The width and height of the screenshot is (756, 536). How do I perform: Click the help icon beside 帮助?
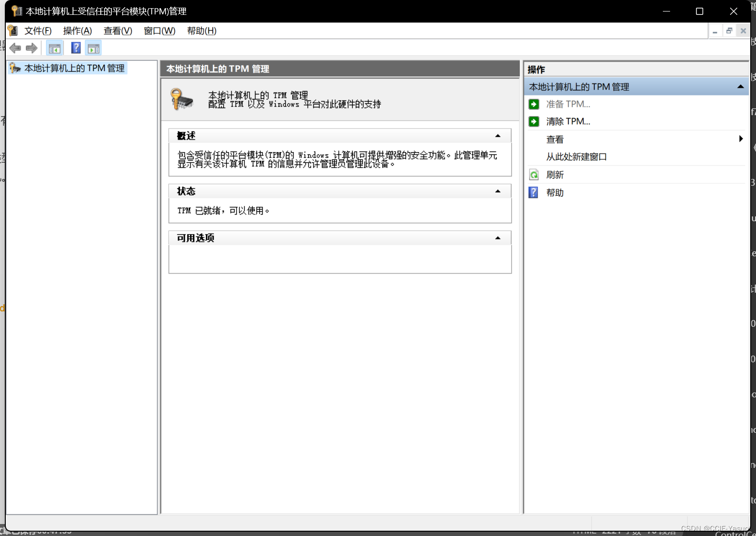533,192
